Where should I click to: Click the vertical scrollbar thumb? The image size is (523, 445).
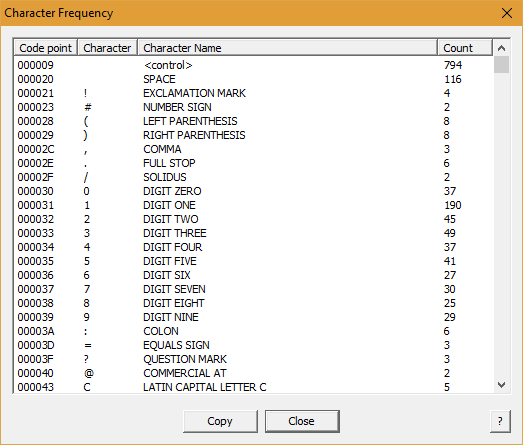(x=501, y=64)
